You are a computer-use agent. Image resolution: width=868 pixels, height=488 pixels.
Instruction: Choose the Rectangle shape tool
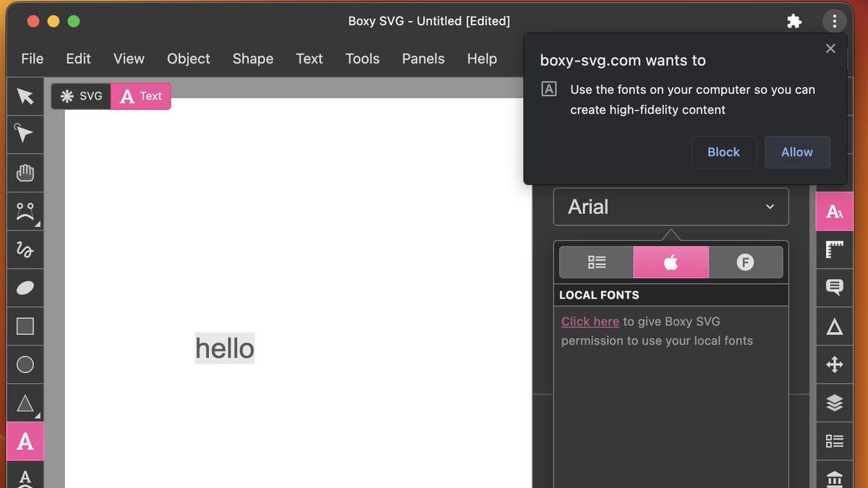point(25,326)
